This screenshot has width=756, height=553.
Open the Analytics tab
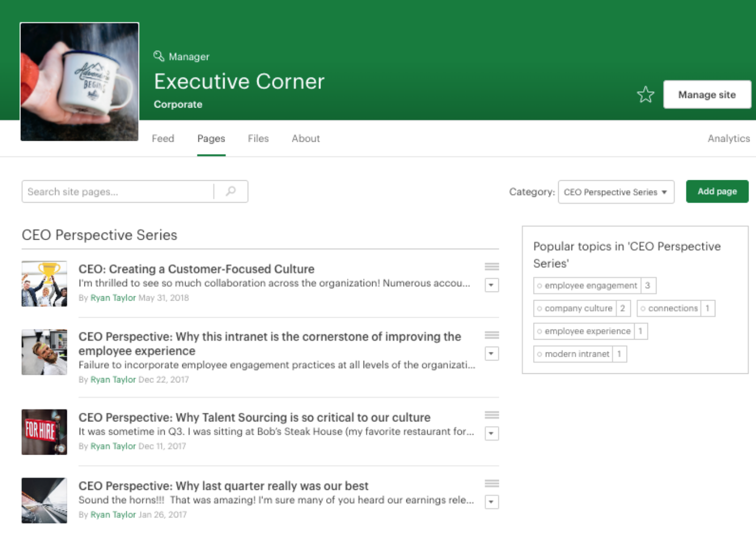click(x=729, y=139)
